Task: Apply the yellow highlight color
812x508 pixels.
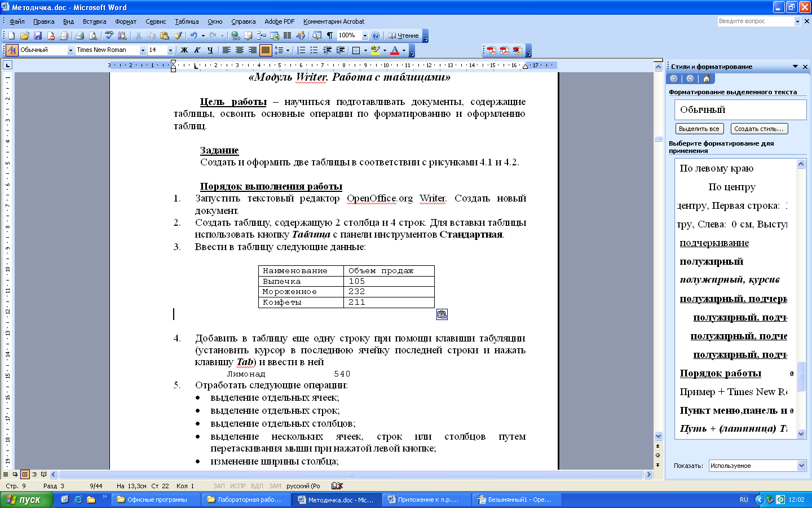Action: click(375, 50)
